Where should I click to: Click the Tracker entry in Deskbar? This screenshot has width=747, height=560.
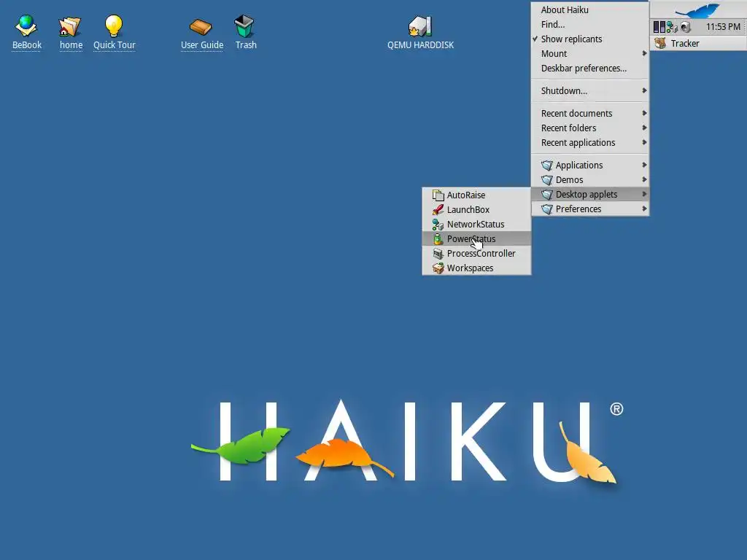698,43
